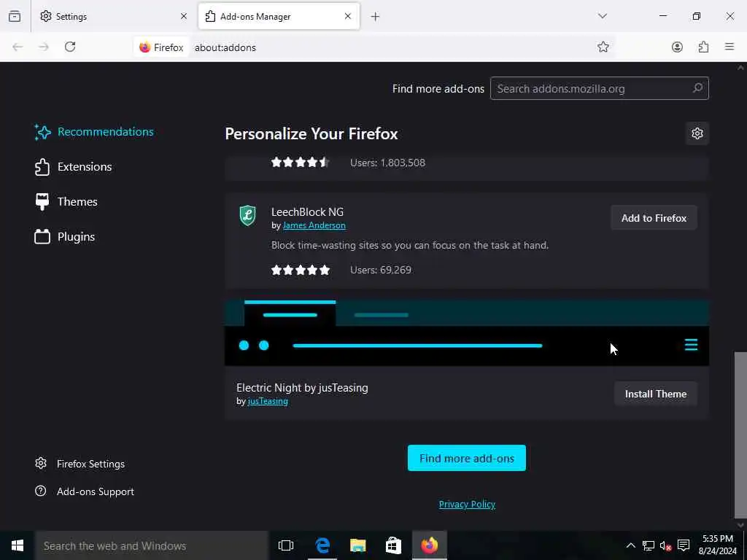This screenshot has width=747, height=560.
Task: Click the four-and-half star rating above
Action: 301,163
